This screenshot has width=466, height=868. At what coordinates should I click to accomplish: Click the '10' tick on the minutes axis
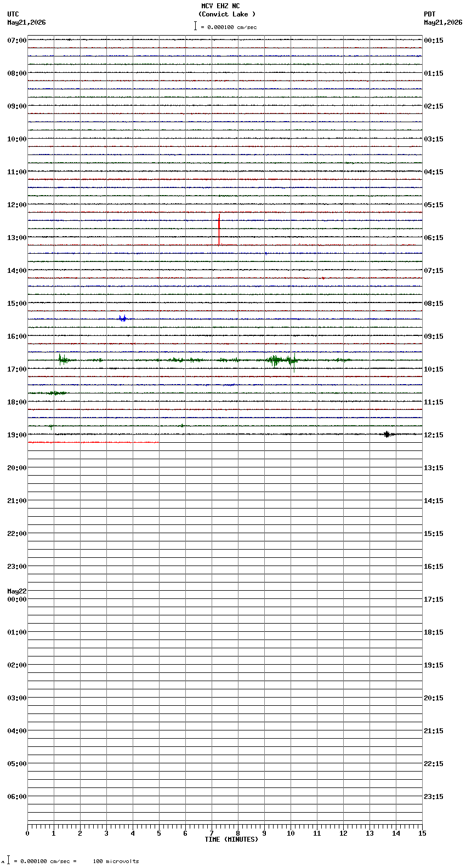(291, 833)
